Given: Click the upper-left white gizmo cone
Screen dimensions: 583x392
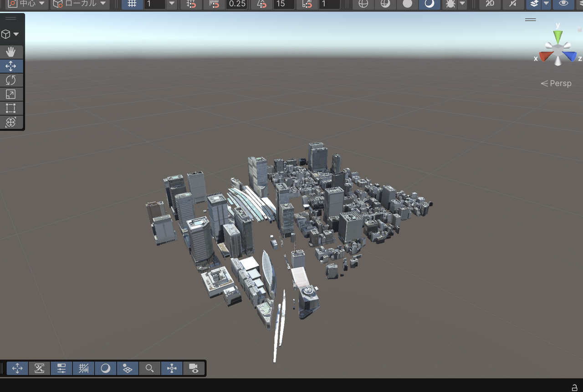Looking at the screenshot, I should (549, 45).
